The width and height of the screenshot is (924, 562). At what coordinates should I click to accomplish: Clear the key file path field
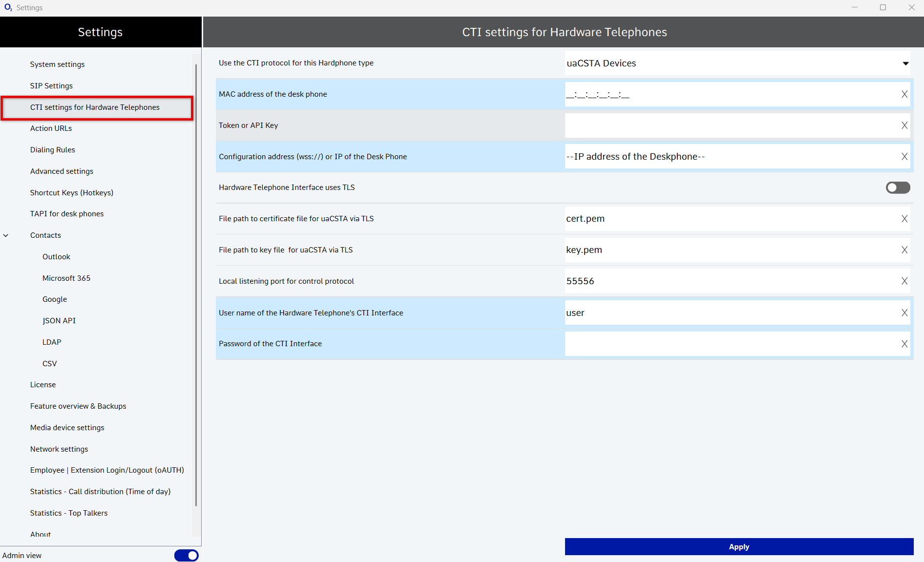[904, 250]
